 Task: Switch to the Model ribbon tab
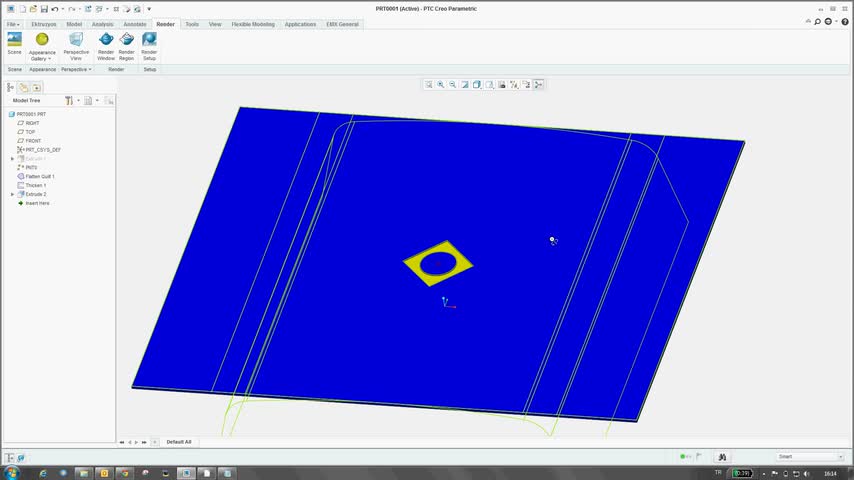pos(74,25)
